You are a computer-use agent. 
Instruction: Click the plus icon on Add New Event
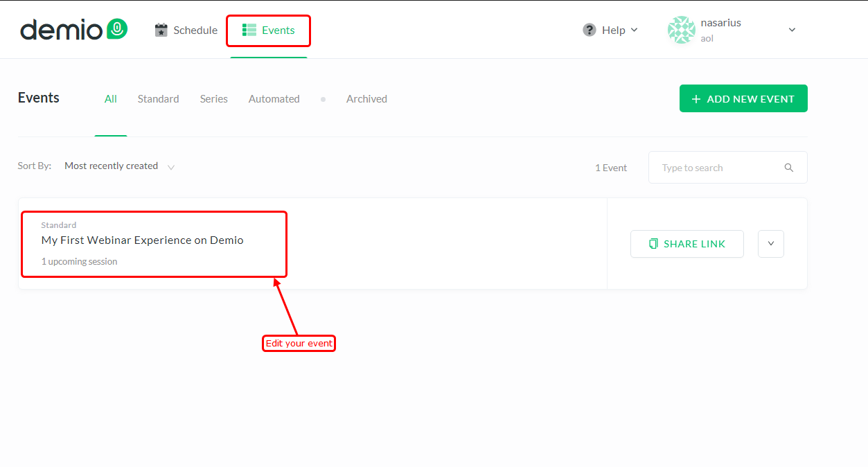click(696, 99)
